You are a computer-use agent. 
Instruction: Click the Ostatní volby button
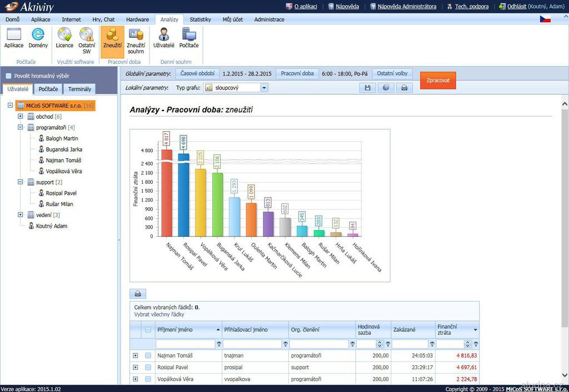(x=392, y=74)
